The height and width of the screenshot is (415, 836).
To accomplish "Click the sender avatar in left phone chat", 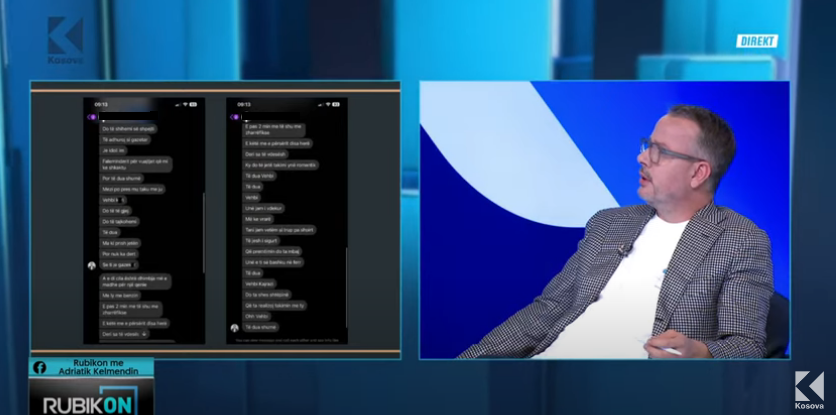I will 92,265.
